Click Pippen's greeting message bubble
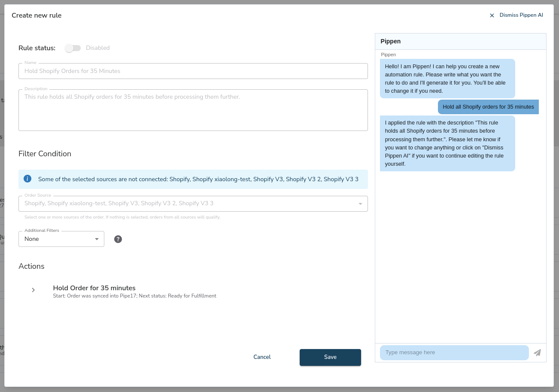The width and height of the screenshot is (559, 392). (x=447, y=79)
